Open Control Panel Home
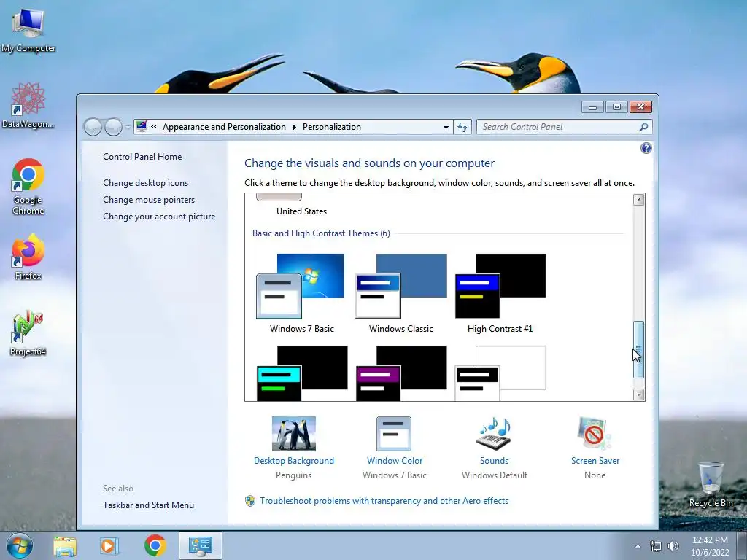This screenshot has width=747, height=560. [142, 157]
